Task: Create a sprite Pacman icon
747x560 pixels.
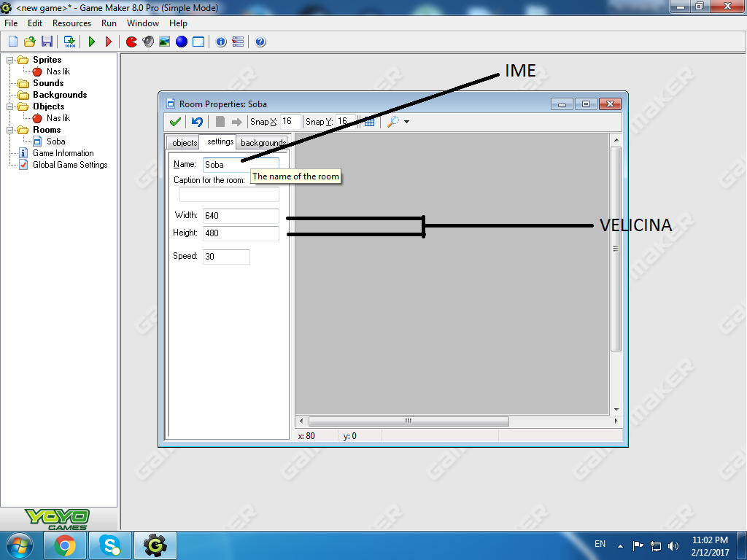Action: click(x=131, y=42)
